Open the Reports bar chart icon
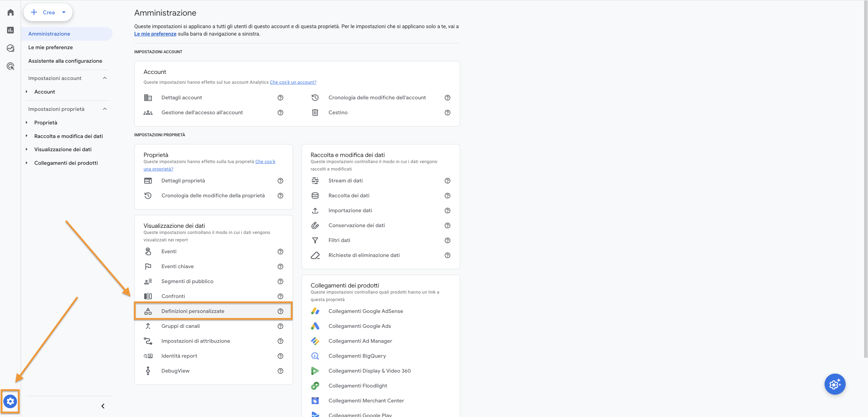 point(11,30)
